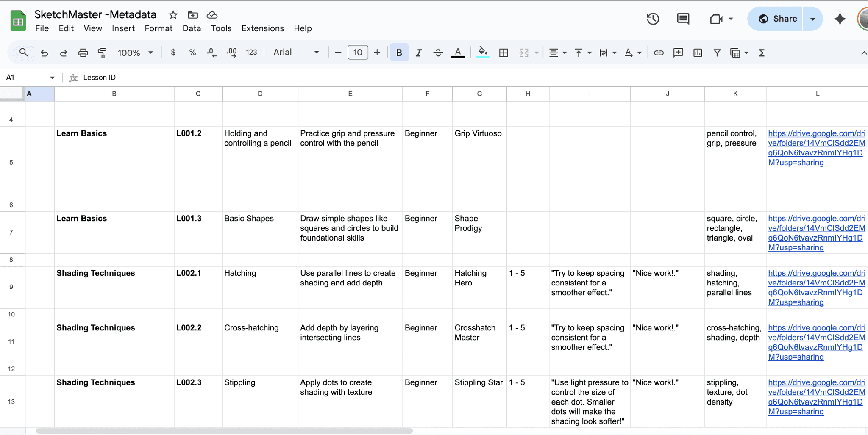Star the SketchMaster document

click(173, 15)
